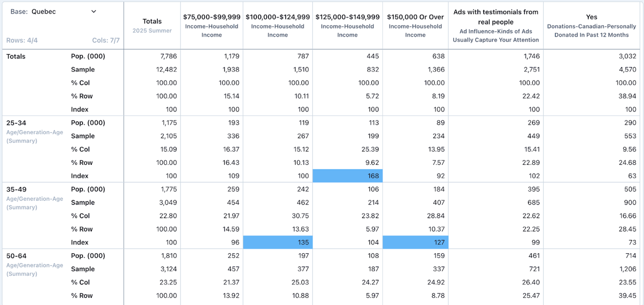This screenshot has height=305, width=644.
Task: Select the Totals 2025 Summer column header
Action: [152, 25]
